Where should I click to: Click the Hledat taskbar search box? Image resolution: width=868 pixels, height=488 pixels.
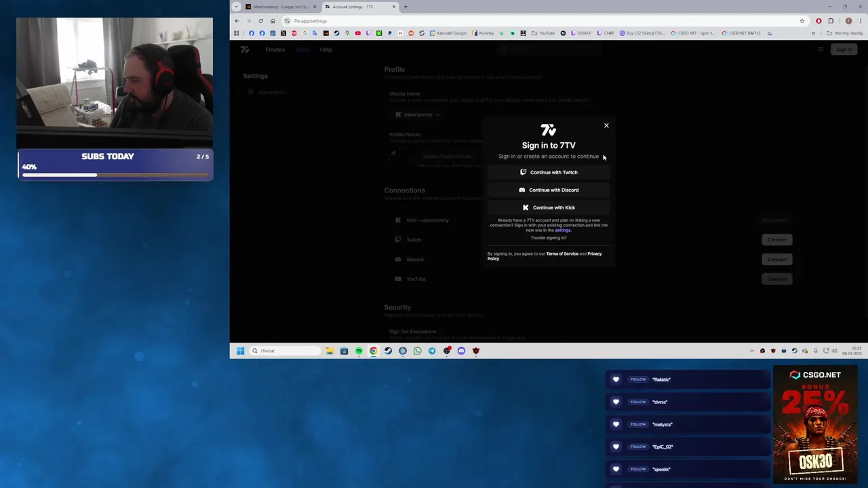[285, 351]
